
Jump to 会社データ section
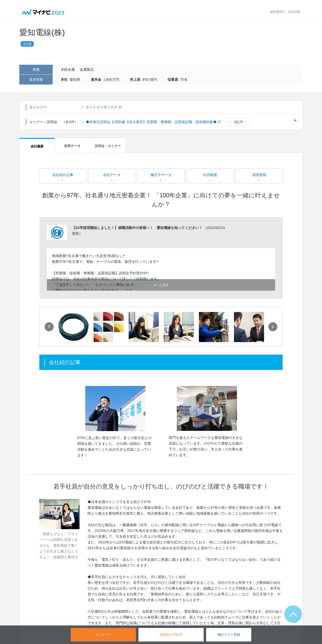coord(112,176)
